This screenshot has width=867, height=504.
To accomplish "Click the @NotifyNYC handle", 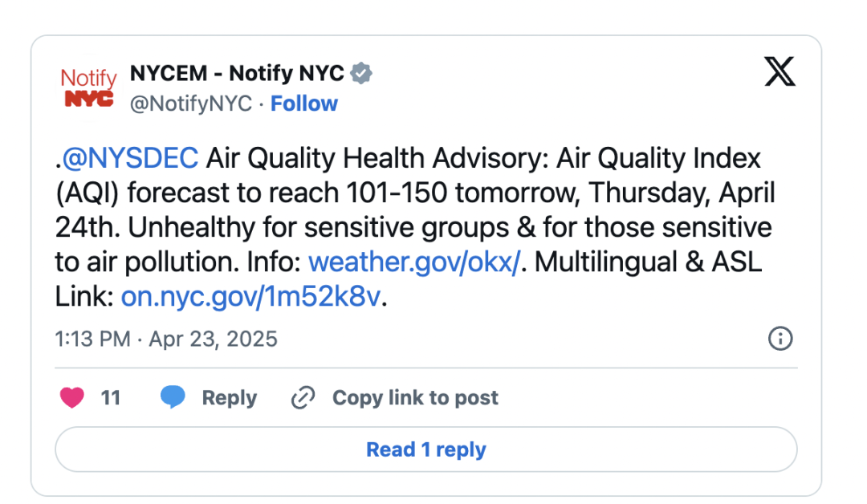I will [x=191, y=104].
